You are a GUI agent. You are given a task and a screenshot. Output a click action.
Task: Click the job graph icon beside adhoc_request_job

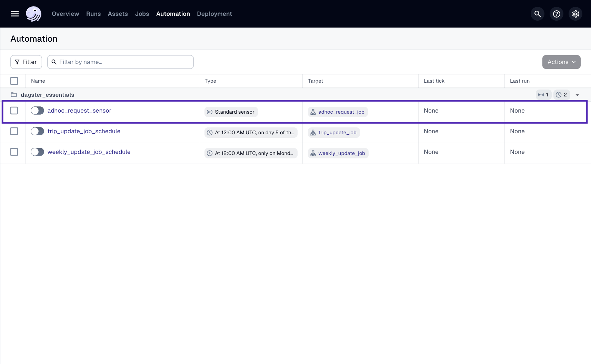[313, 112]
